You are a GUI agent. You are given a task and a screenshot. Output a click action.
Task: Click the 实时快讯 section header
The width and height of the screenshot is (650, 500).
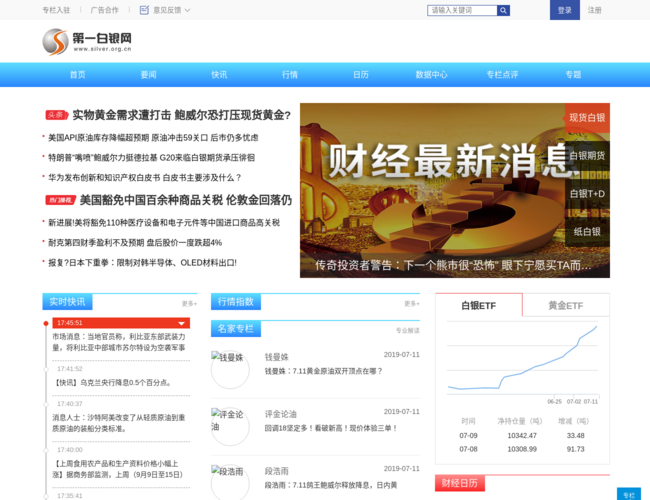(x=67, y=302)
